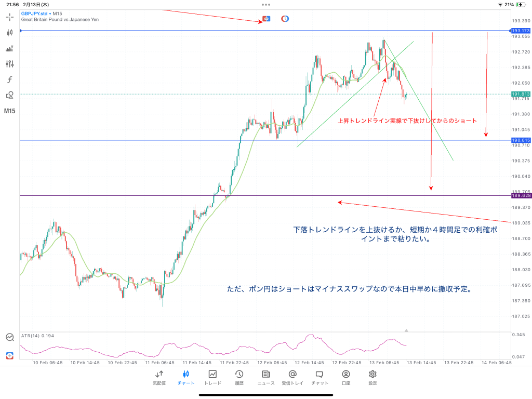Tap the three-dot multitasking menu at top
Viewport: 532px width, 399px height.
pyautogui.click(x=266, y=4)
